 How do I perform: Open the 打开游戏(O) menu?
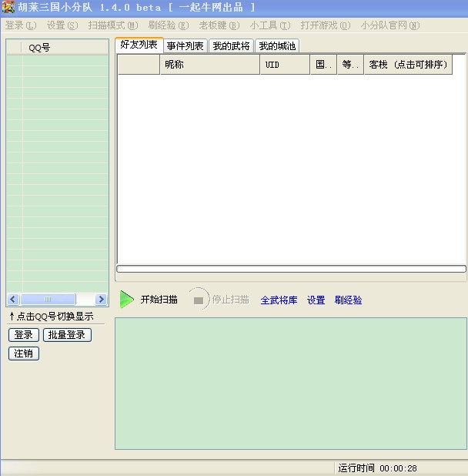click(326, 25)
